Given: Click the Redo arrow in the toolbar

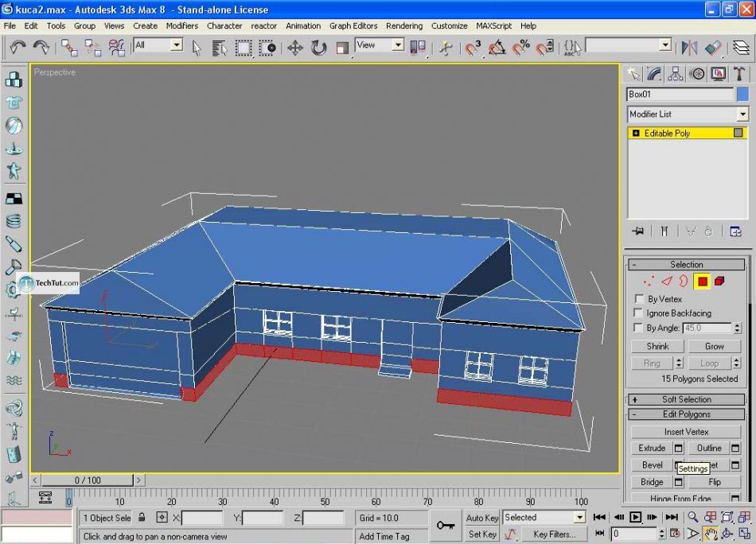Looking at the screenshot, I should (41, 47).
